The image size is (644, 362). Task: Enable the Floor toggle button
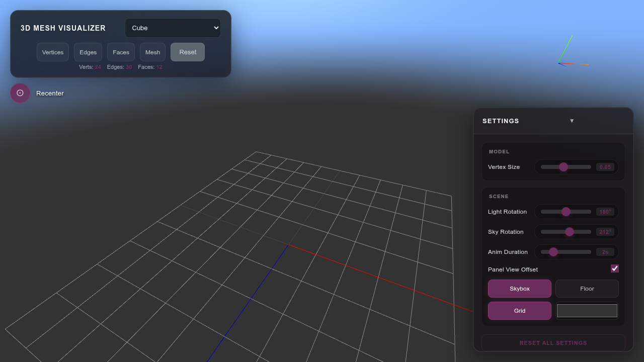pyautogui.click(x=587, y=289)
